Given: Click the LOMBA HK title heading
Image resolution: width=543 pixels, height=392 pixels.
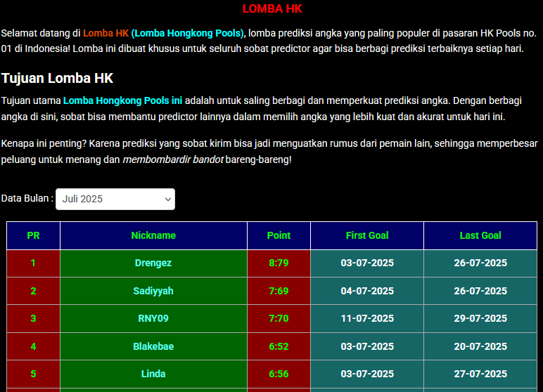Looking at the screenshot, I should 272,9.
